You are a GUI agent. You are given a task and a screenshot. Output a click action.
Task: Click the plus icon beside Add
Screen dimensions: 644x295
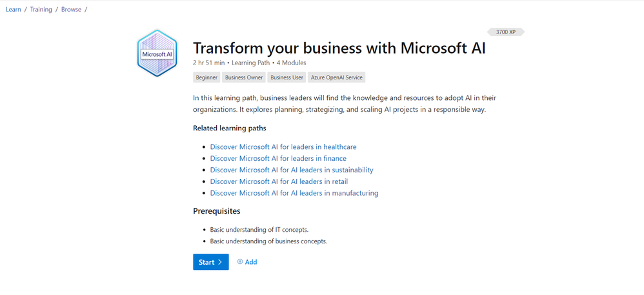(x=240, y=261)
